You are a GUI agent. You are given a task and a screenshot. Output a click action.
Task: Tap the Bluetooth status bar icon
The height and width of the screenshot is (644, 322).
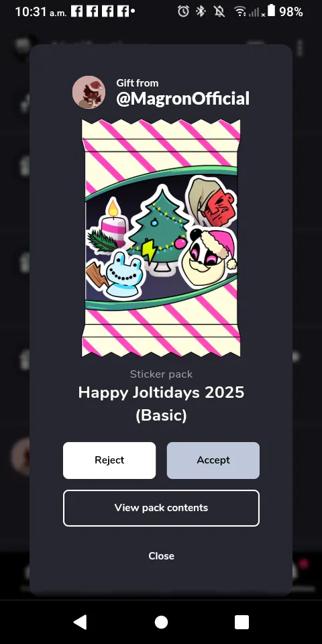(x=201, y=11)
